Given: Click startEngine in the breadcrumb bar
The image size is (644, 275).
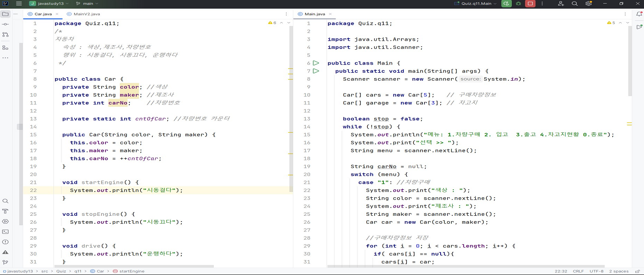Looking at the screenshot, I should point(128,271).
